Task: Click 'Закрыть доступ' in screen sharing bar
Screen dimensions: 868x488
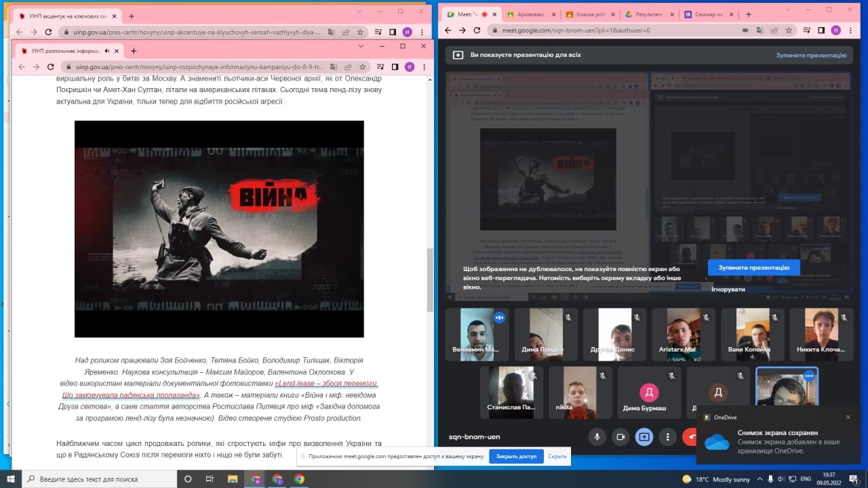Action: tap(516, 456)
